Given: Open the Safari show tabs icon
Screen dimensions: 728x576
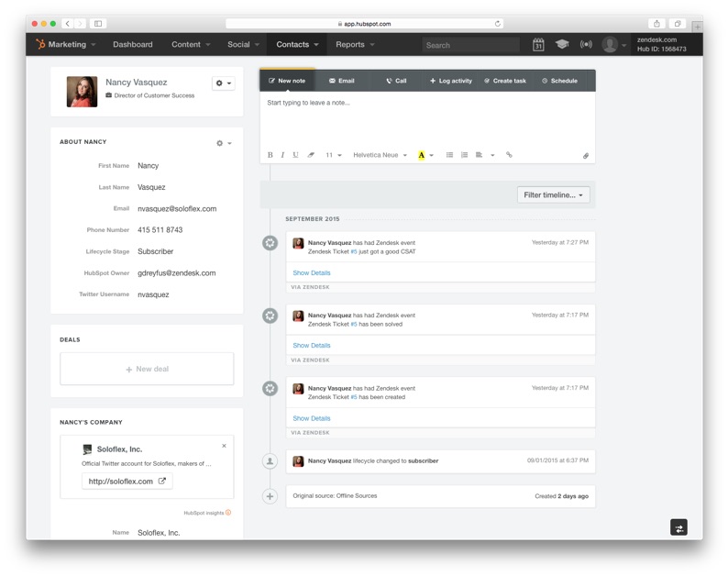Looking at the screenshot, I should coord(678,23).
